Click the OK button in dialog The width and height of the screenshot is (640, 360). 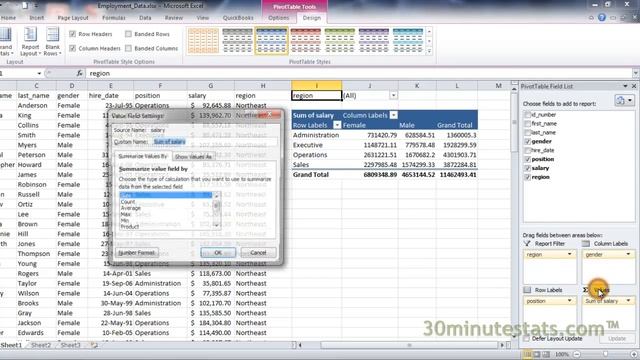(x=218, y=253)
